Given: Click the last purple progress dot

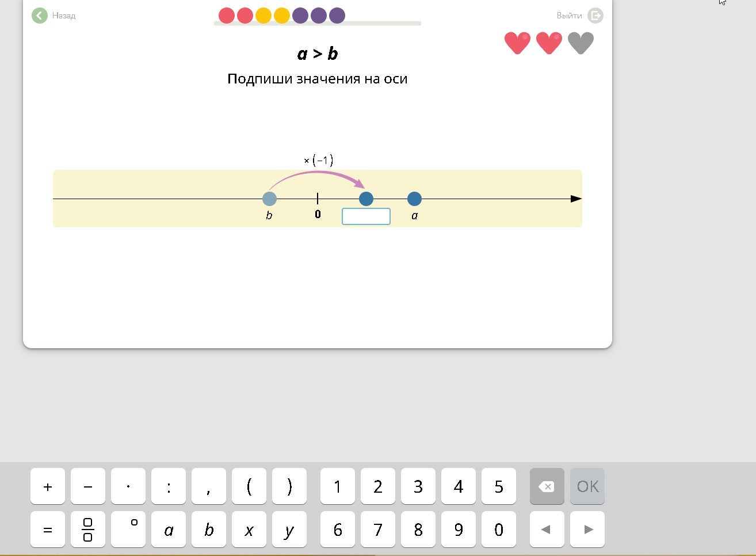Looking at the screenshot, I should [x=337, y=16].
